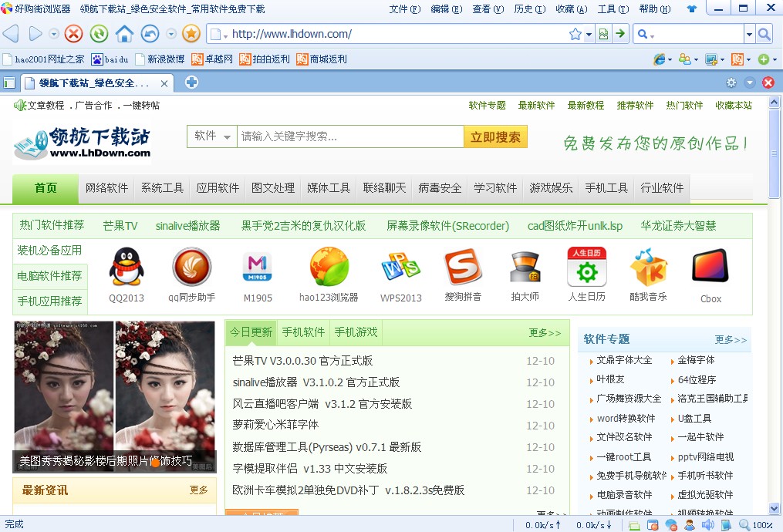Viewport: 783px width, 532px height.
Task: Click the Baidu paw bookmark icon
Action: 97,59
